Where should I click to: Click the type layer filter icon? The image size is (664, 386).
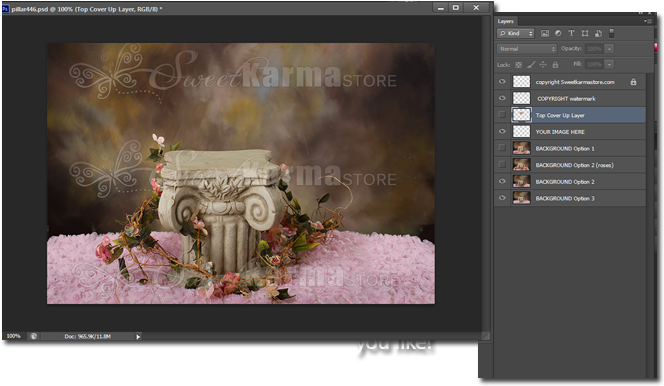[571, 33]
